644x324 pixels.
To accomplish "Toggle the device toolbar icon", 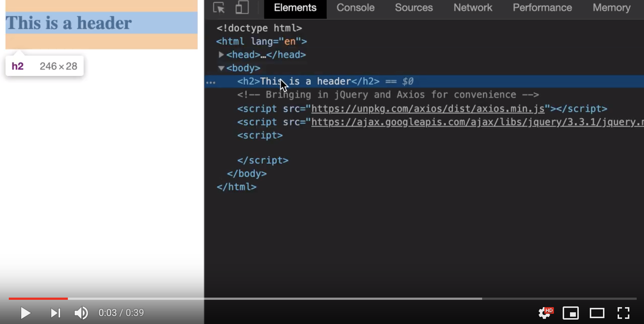I will point(242,8).
